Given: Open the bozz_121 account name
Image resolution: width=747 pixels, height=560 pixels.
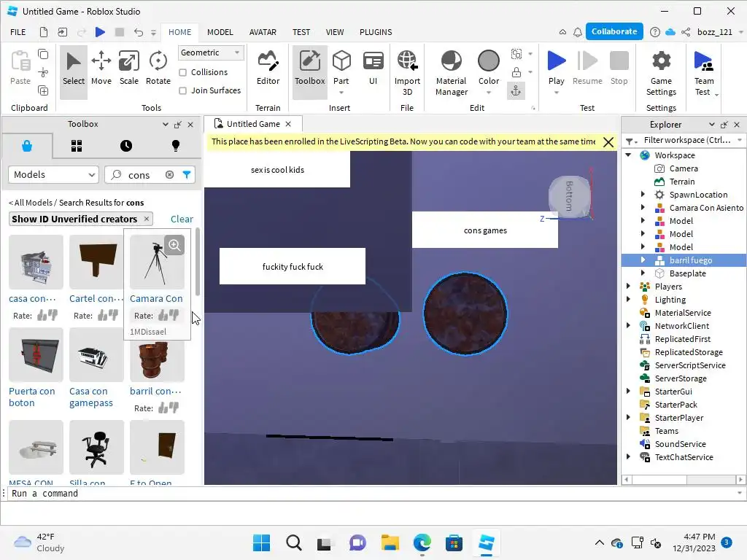Looking at the screenshot, I should click(x=715, y=32).
